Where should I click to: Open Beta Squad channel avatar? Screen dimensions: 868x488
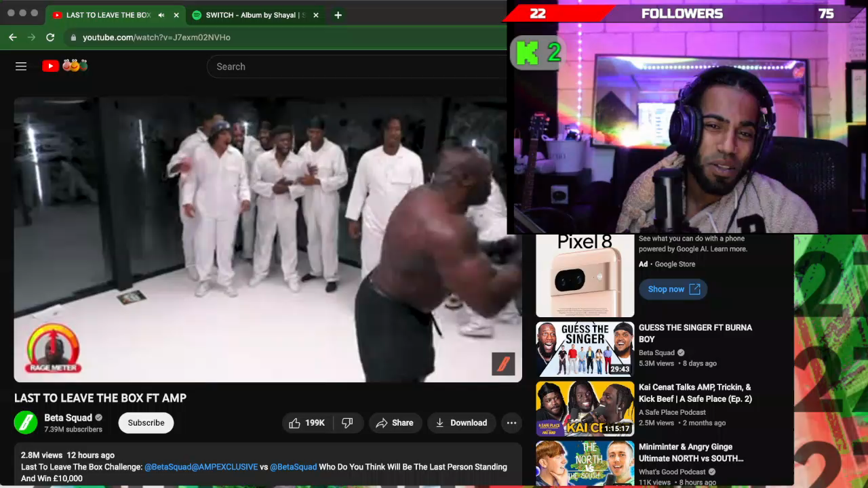pyautogui.click(x=26, y=423)
